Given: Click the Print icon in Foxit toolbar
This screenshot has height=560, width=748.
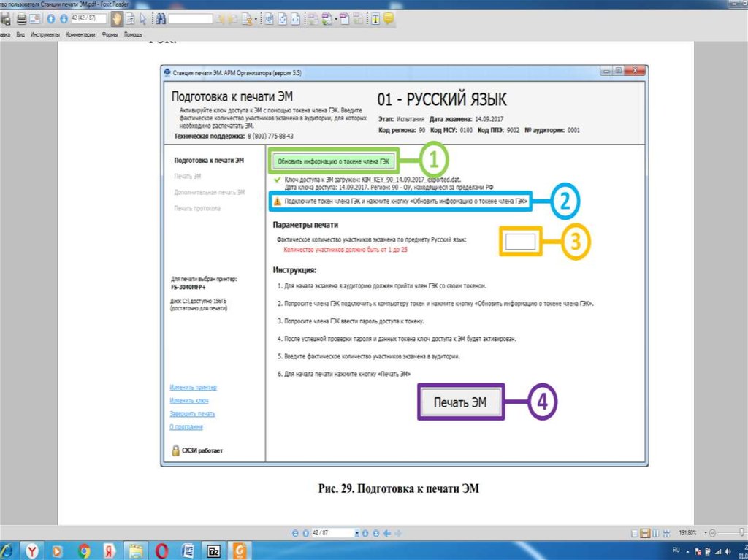Looking at the screenshot, I should pyautogui.click(x=22, y=19).
